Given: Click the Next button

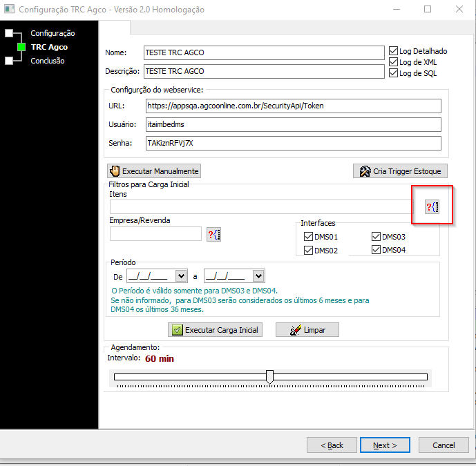Looking at the screenshot, I should tap(385, 445).
